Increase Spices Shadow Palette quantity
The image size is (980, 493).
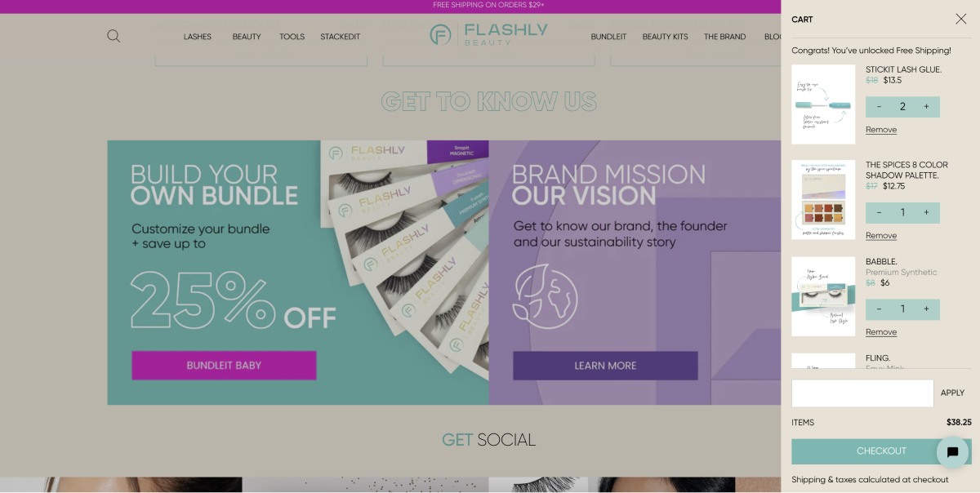(x=926, y=213)
